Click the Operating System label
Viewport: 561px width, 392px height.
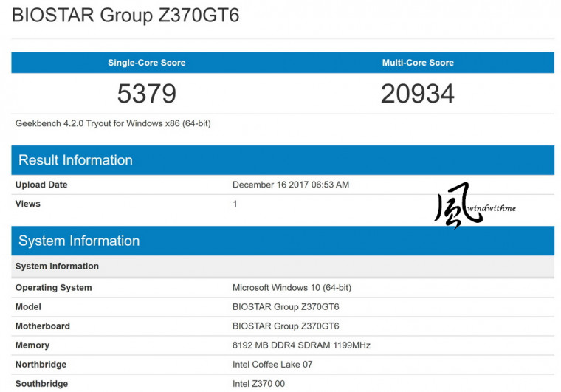click(x=54, y=288)
